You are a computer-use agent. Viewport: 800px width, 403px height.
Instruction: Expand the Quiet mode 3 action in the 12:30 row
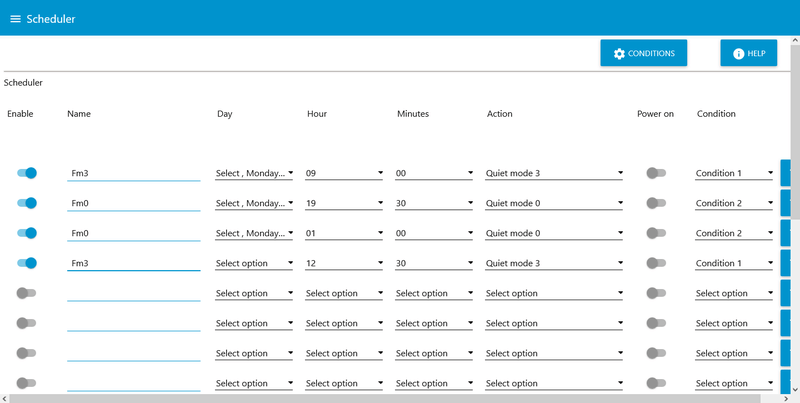point(554,264)
